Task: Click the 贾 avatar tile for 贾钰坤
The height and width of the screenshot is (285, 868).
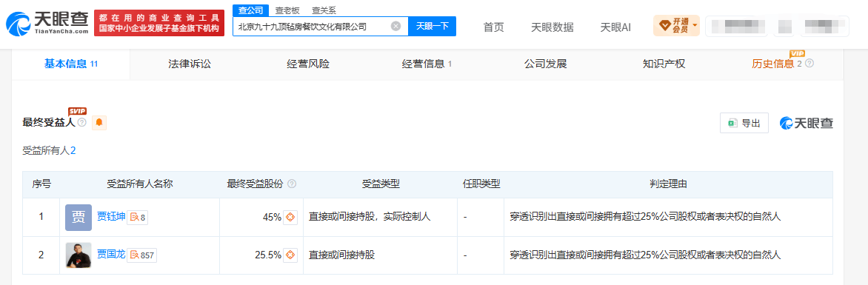Action: [79, 218]
